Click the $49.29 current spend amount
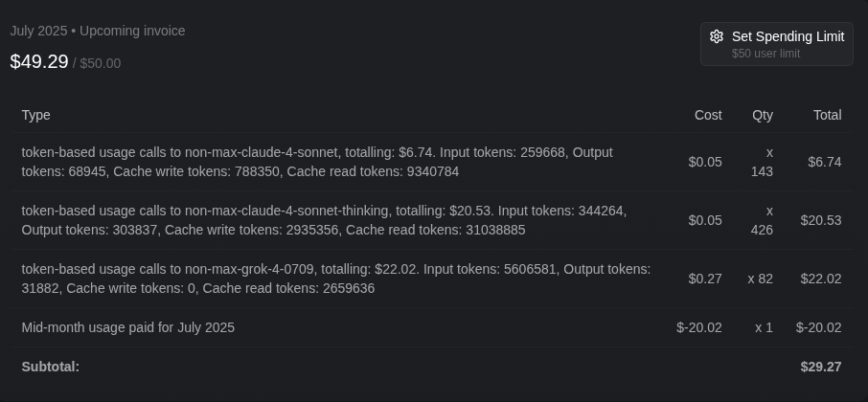This screenshot has width=868, height=402. (39, 62)
